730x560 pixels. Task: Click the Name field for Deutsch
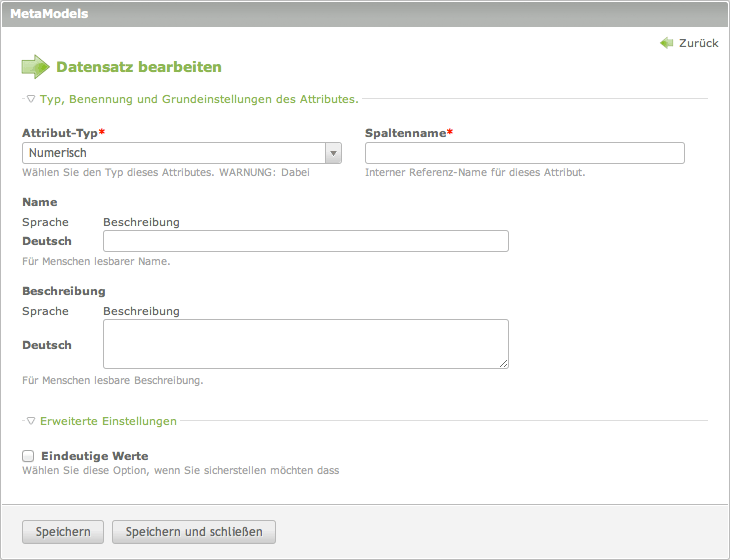[306, 241]
